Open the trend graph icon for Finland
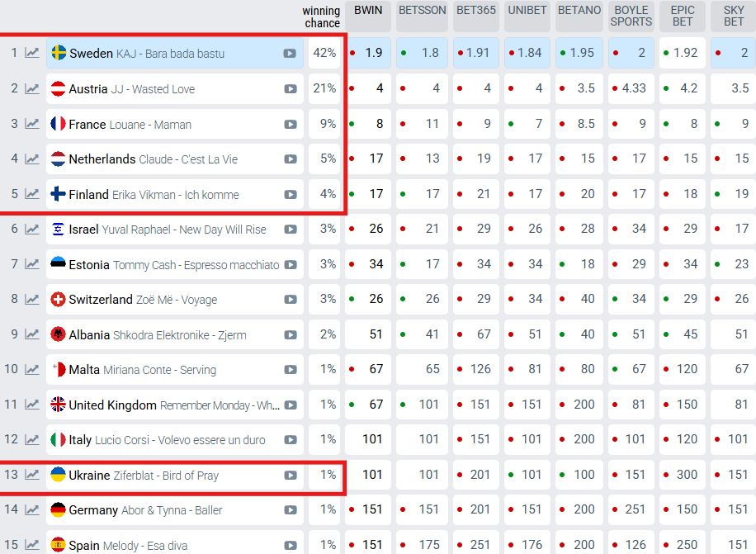Screen dimensions: 756x554 pos(32,195)
